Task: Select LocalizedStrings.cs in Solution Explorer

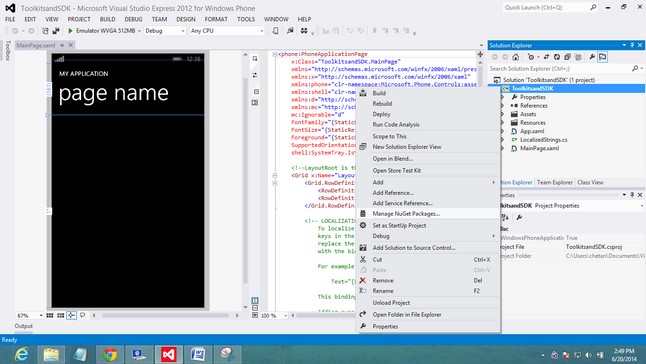Action: [543, 140]
